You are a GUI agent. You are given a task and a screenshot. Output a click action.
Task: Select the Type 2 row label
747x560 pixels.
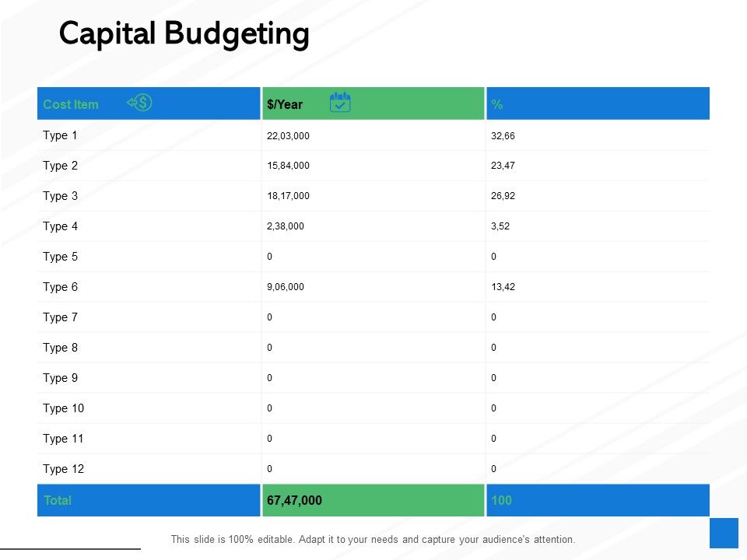pos(60,166)
